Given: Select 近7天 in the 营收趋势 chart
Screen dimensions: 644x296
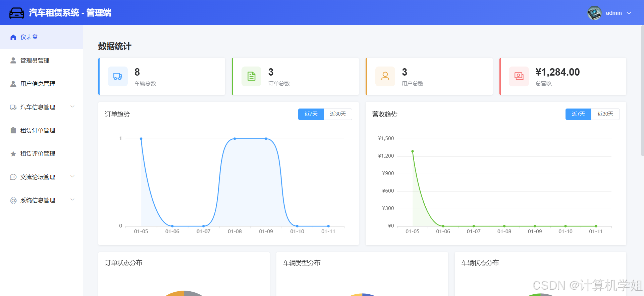Looking at the screenshot, I should pos(578,114).
